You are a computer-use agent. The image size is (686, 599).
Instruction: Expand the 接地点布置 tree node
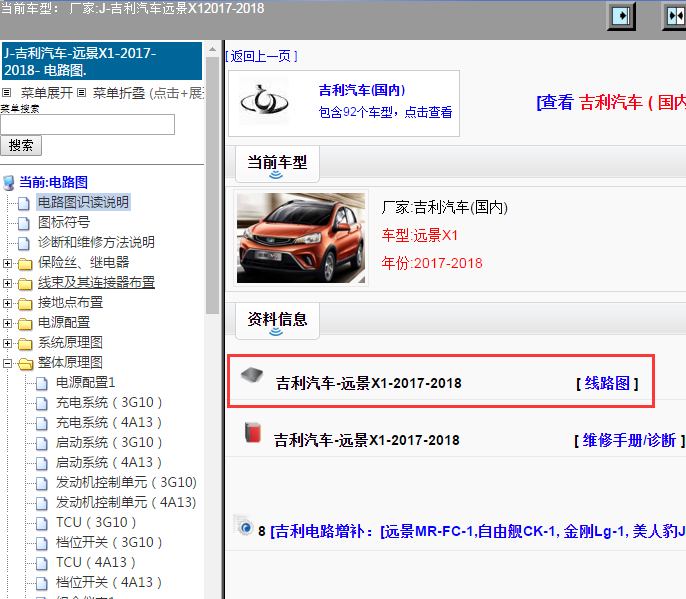pos(7,303)
